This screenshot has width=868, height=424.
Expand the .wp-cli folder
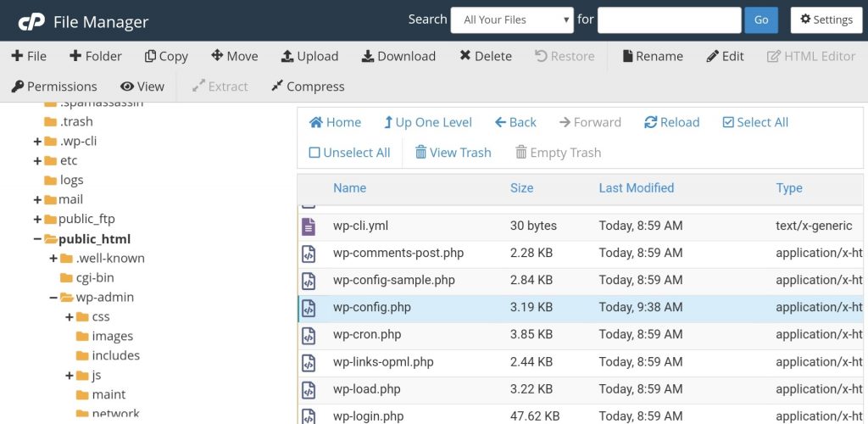click(x=37, y=142)
